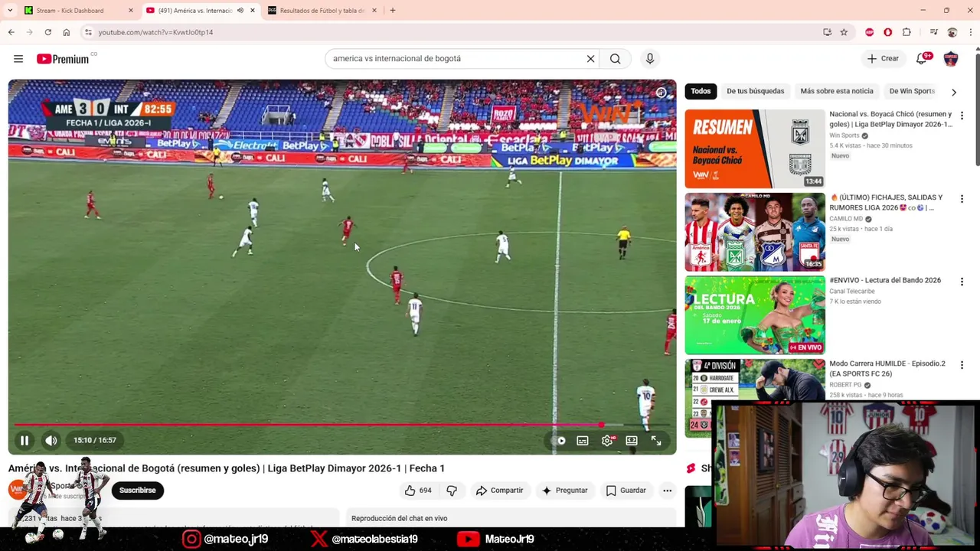Open the Extensions puzzle menu
The width and height of the screenshot is (980, 551).
pyautogui.click(x=906, y=32)
